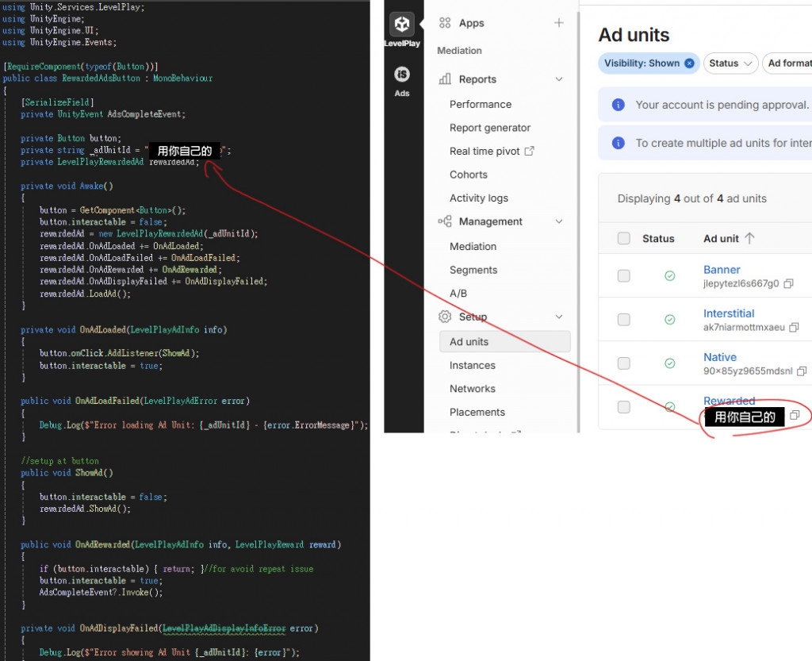Go to Cohorts in Reports

coord(469,175)
